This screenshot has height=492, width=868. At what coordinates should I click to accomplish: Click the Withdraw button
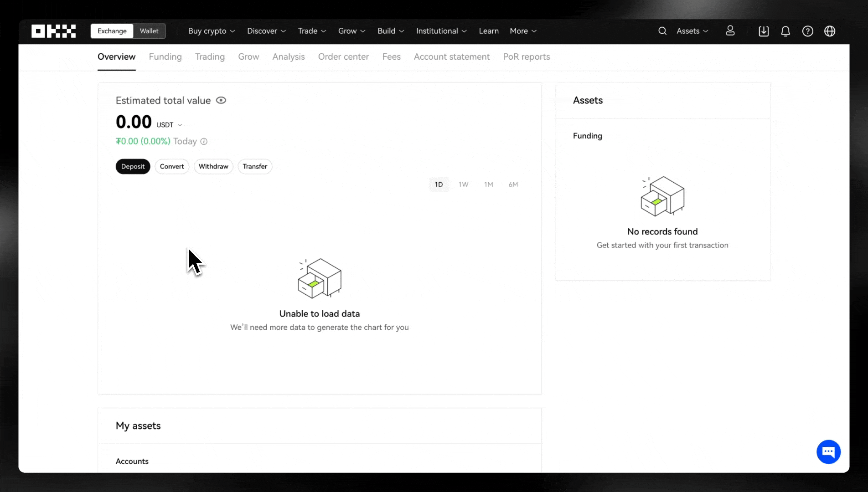point(213,166)
